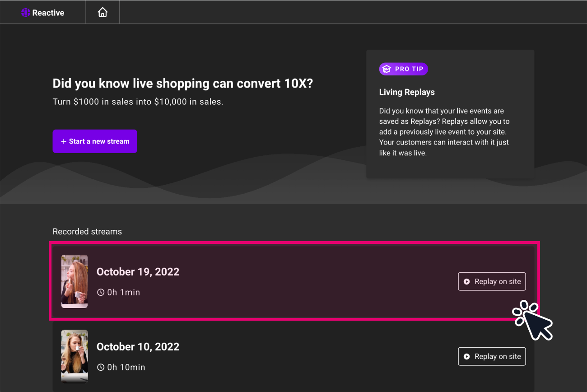
Task: Click the Living Replays heading
Action: (407, 92)
